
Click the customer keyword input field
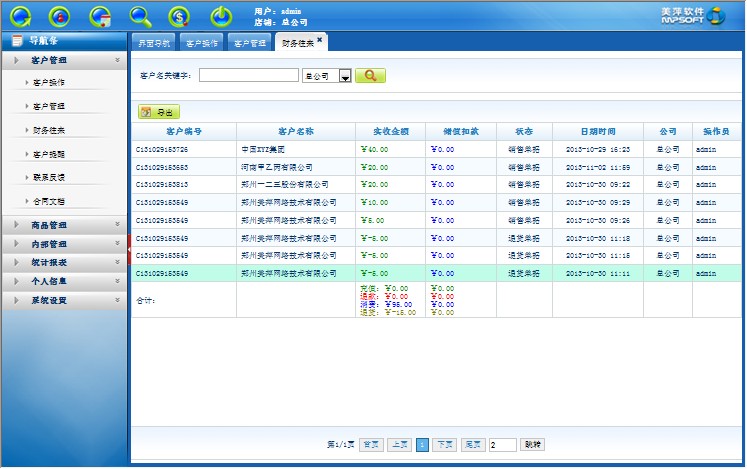[248, 76]
